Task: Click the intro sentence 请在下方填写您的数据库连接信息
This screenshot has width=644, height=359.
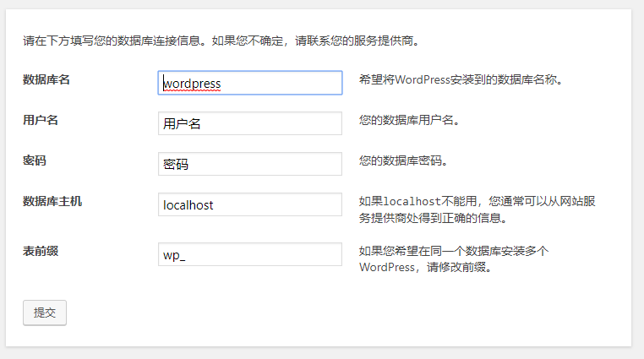Action: [221, 41]
